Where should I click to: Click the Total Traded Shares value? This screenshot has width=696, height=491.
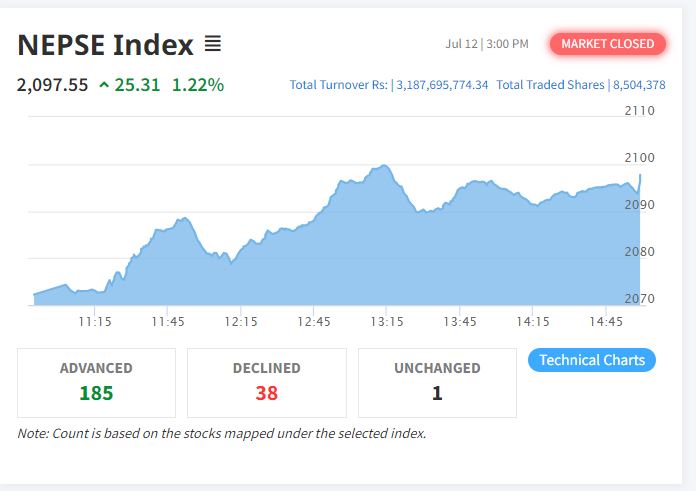639,85
